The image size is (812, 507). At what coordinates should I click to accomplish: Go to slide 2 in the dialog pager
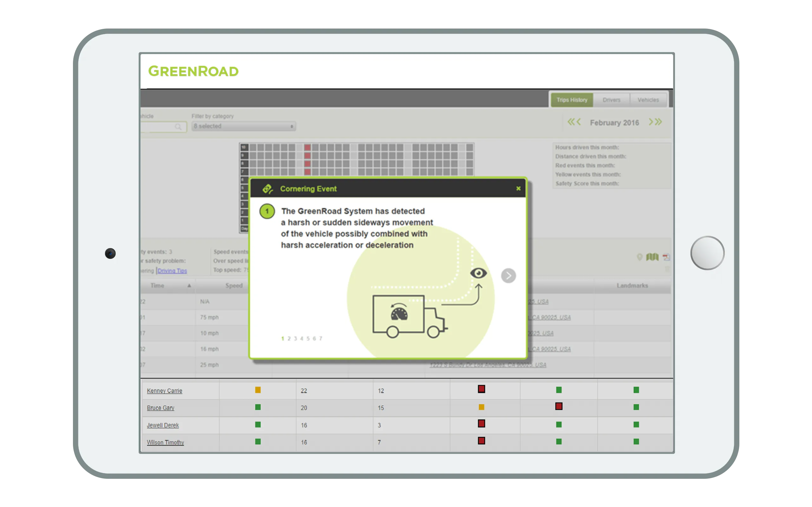(289, 339)
